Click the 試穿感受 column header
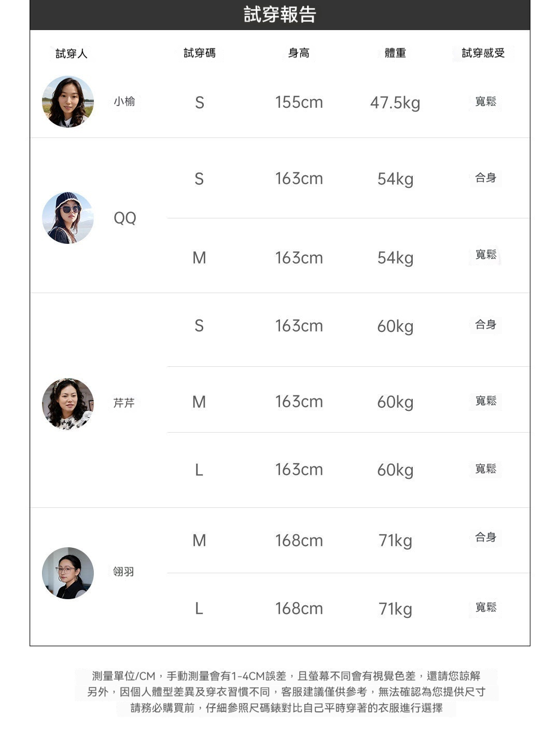 [483, 53]
